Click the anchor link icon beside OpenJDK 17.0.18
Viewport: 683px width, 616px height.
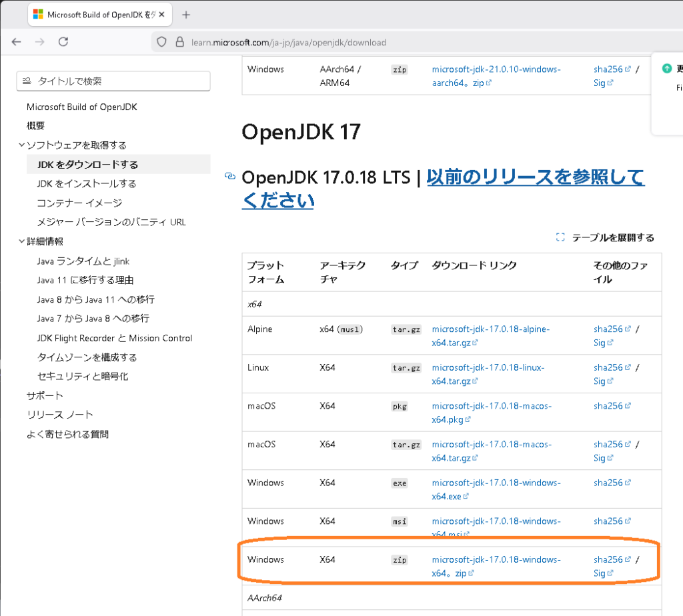pyautogui.click(x=230, y=177)
